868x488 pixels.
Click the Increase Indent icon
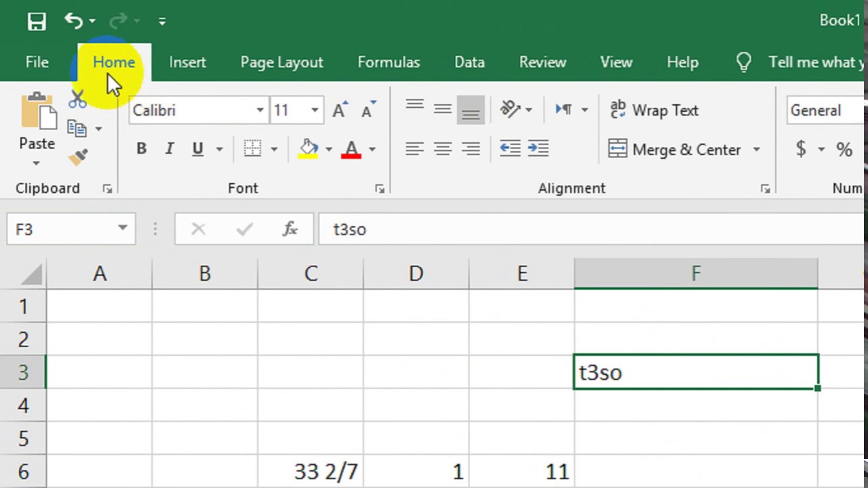click(x=538, y=148)
